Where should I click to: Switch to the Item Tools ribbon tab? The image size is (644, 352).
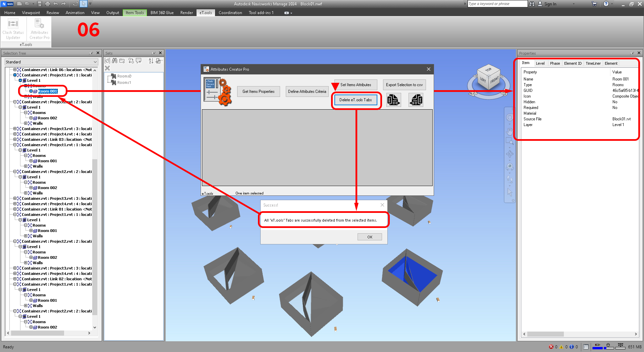click(135, 13)
